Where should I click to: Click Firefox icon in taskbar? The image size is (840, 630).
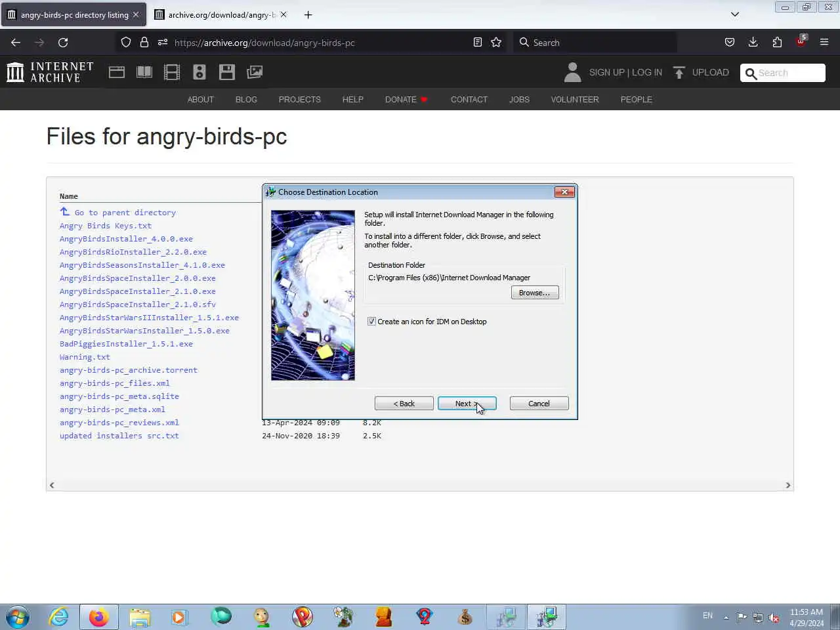99,617
